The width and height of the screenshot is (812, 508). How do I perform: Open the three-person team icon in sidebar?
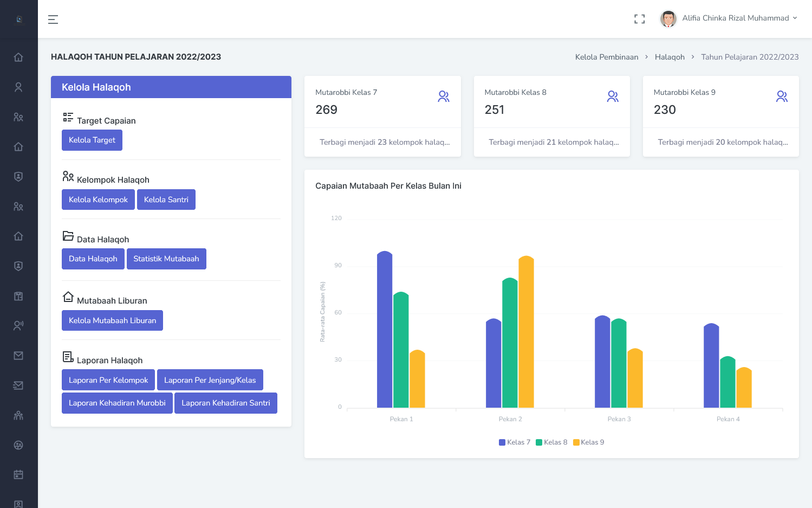(18, 415)
